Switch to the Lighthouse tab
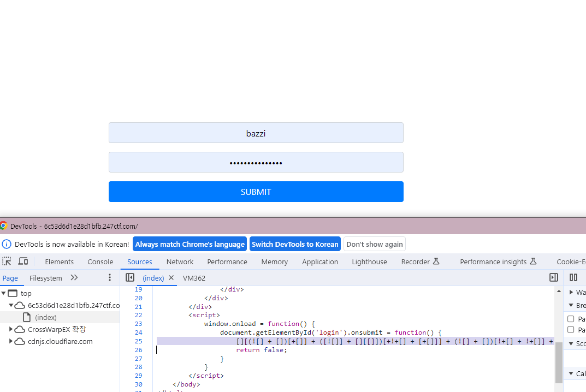586x392 pixels. [x=369, y=262]
